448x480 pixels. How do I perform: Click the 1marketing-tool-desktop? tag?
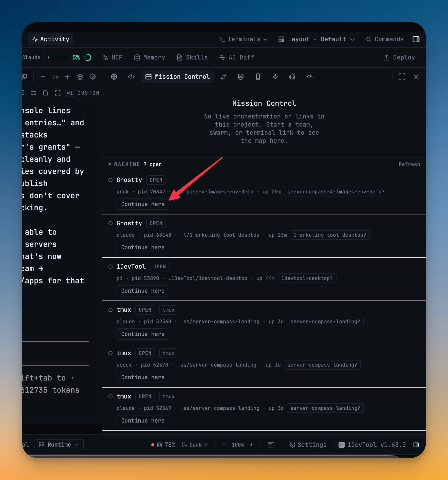pos(330,235)
